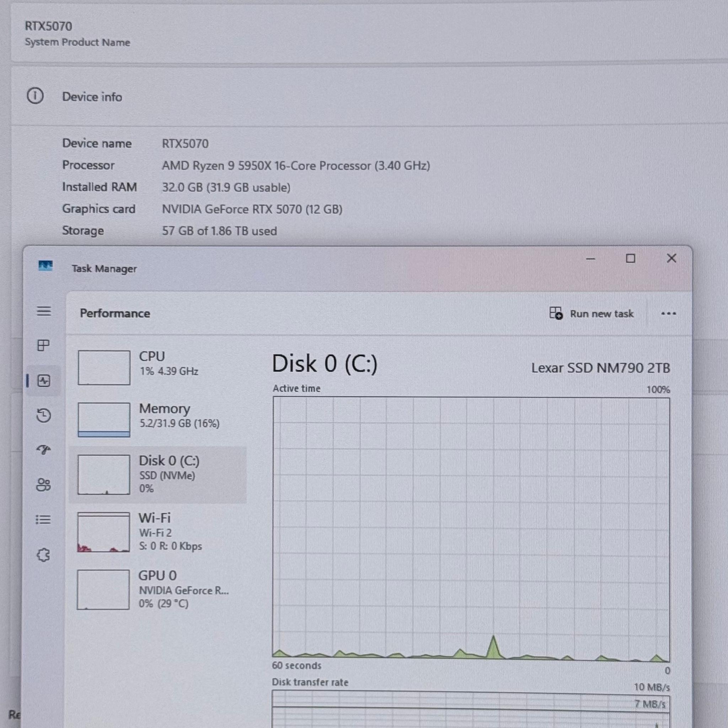Open App history icon in sidebar
The image size is (728, 728).
coord(44,415)
